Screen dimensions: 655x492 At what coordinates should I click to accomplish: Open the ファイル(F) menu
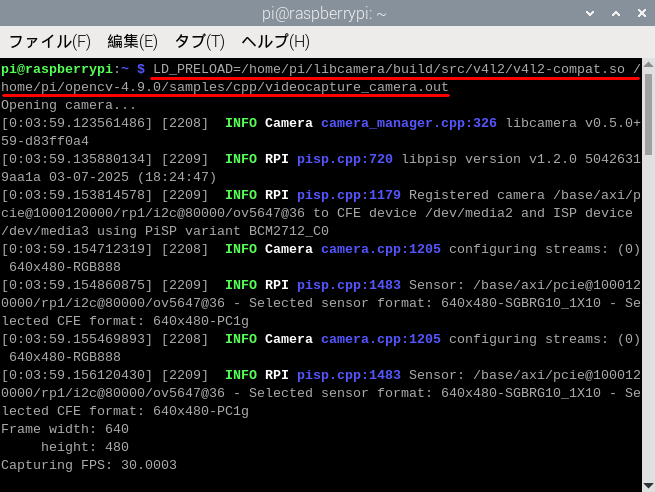[x=50, y=42]
